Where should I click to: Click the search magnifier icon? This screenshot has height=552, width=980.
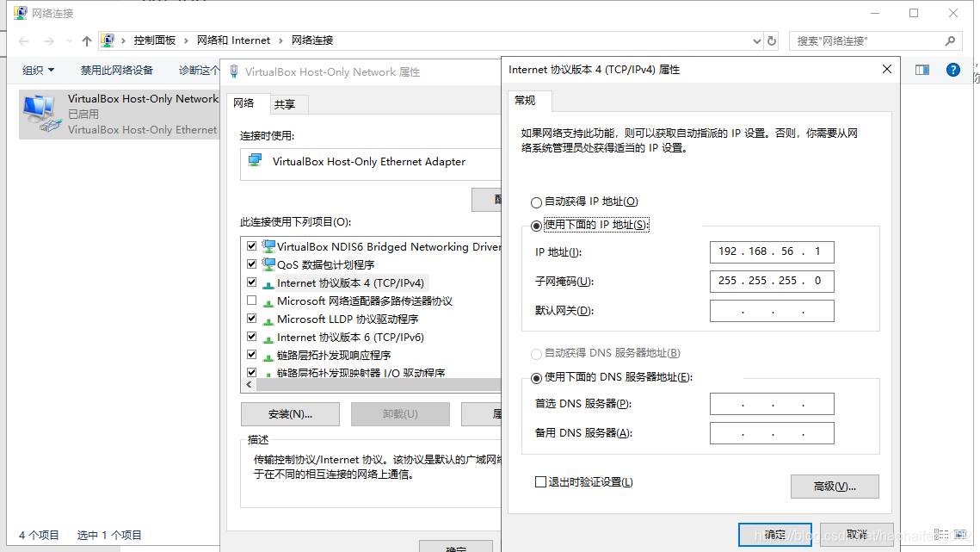tap(950, 41)
